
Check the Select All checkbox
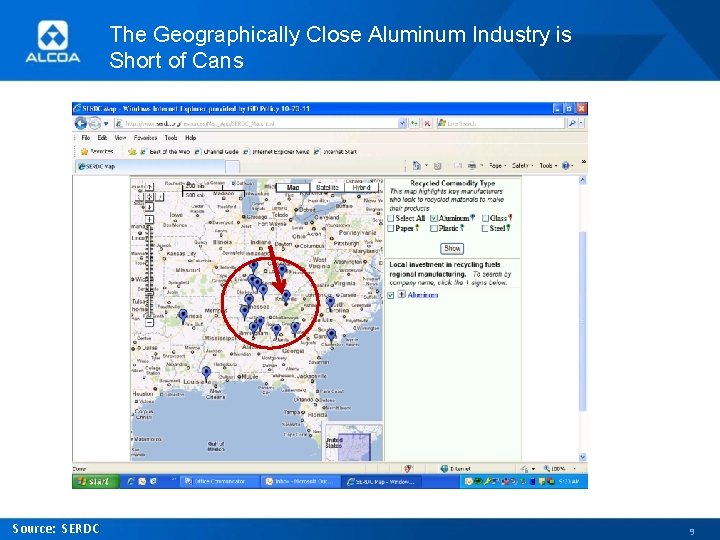click(x=391, y=219)
